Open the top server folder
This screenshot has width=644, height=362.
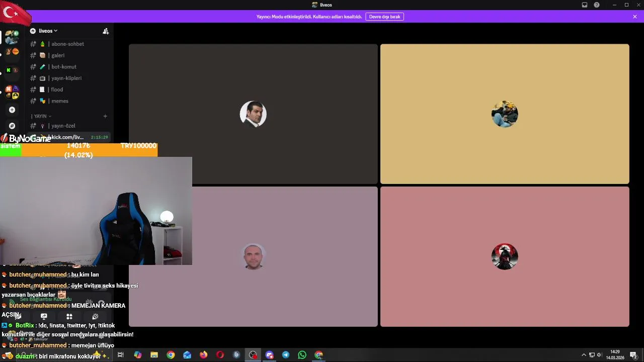coord(12,37)
